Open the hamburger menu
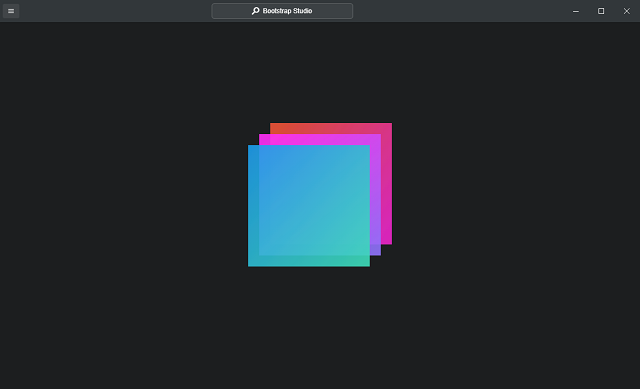 click(x=11, y=11)
